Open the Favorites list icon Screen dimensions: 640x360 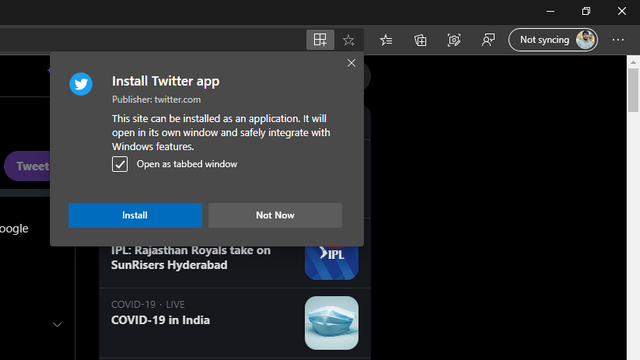click(x=386, y=40)
